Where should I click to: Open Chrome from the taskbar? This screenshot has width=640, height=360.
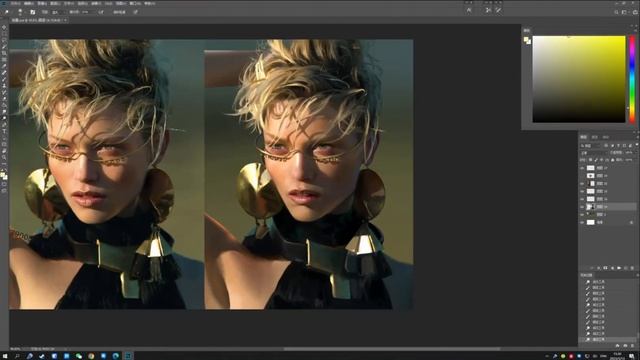(x=91, y=356)
